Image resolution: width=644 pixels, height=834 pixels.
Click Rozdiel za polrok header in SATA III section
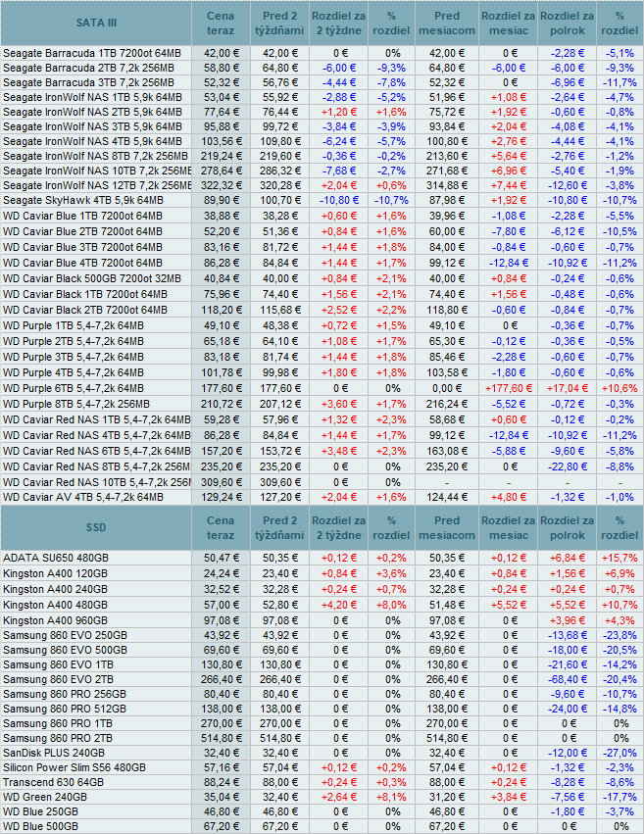point(568,24)
